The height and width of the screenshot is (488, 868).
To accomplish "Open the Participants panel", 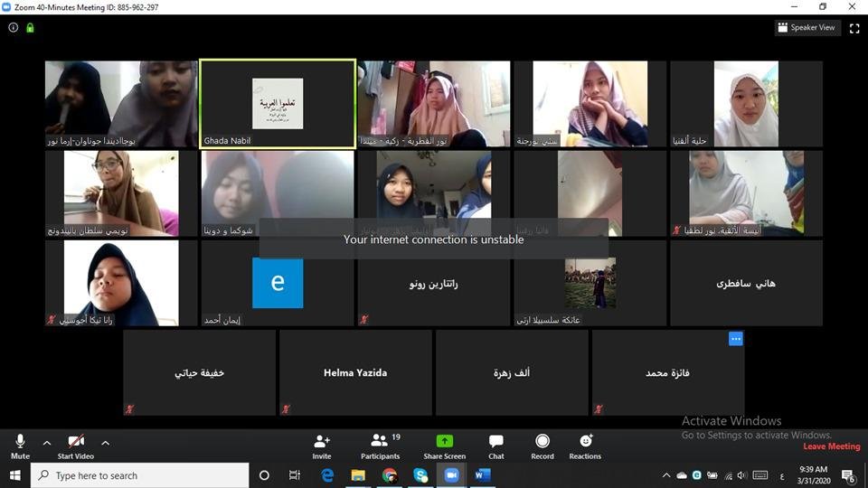I will point(381,442).
